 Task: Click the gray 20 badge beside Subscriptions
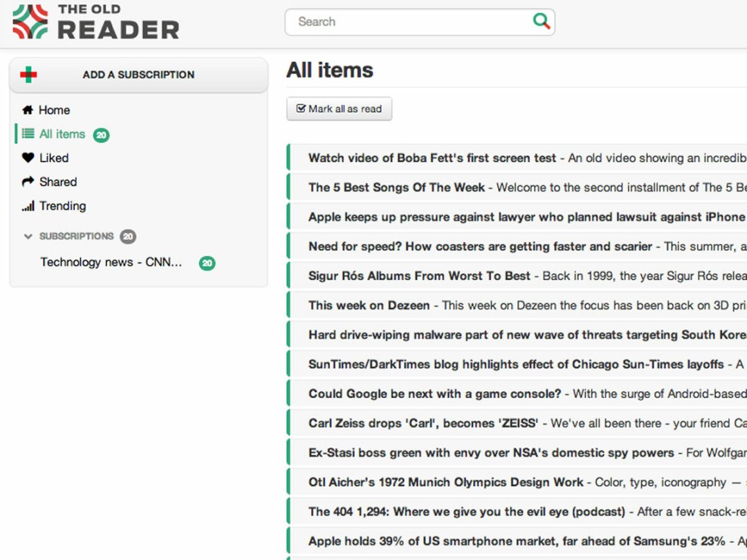[x=128, y=236]
